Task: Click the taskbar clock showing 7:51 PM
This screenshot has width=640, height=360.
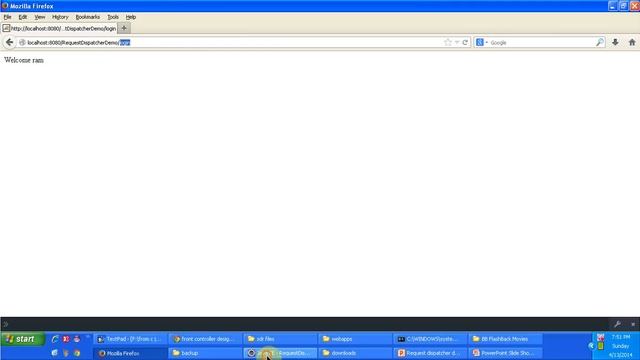Action: (x=620, y=337)
